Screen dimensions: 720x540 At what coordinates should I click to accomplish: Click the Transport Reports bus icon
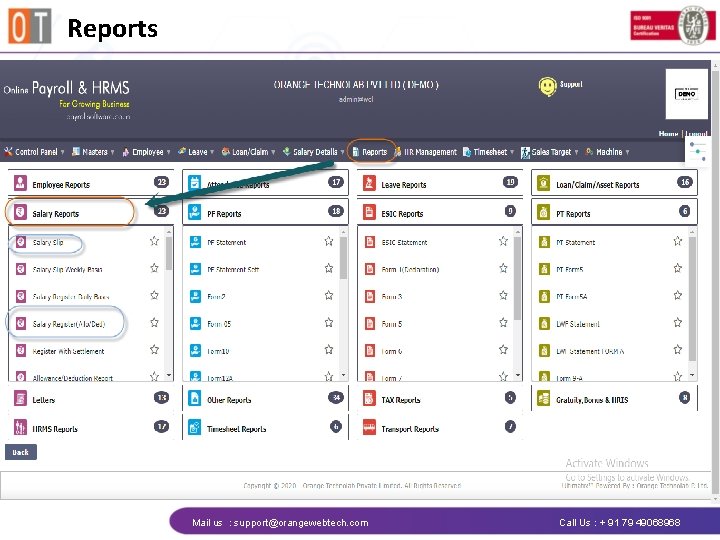point(369,427)
